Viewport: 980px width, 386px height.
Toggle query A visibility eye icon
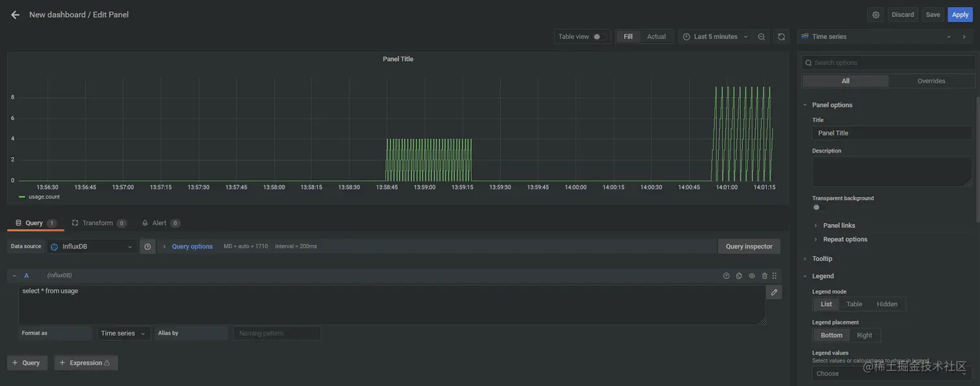pyautogui.click(x=752, y=276)
